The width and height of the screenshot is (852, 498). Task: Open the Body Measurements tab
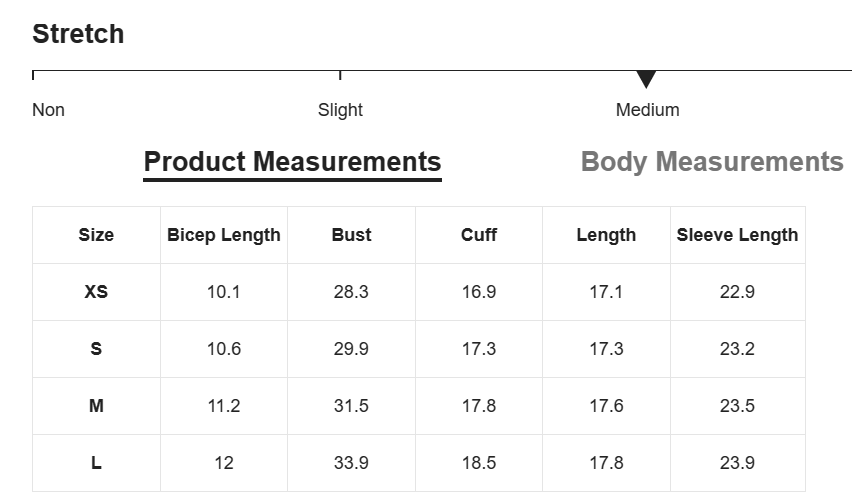pyautogui.click(x=712, y=162)
